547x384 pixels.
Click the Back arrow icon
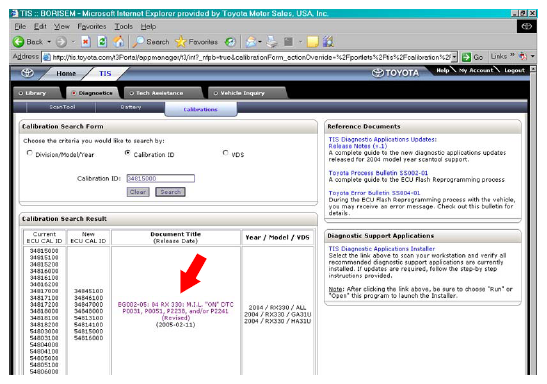[x=18, y=42]
